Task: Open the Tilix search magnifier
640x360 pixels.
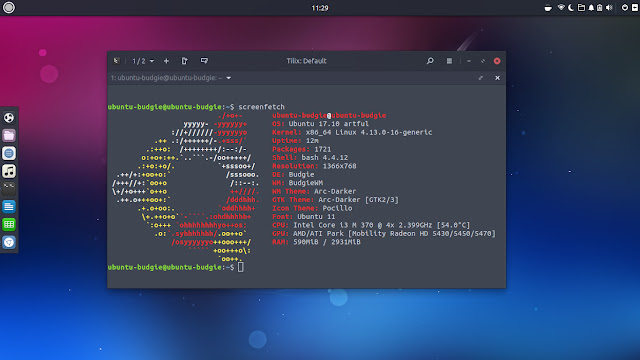Action: click(430, 61)
